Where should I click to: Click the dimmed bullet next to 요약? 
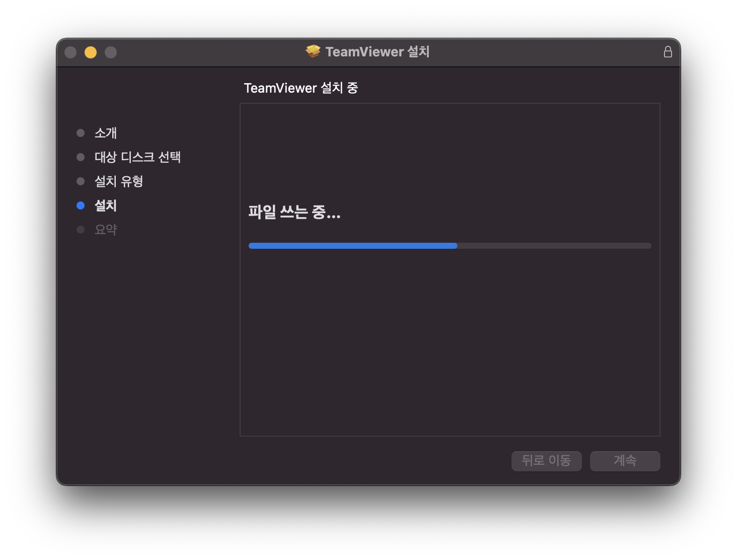coord(81,229)
